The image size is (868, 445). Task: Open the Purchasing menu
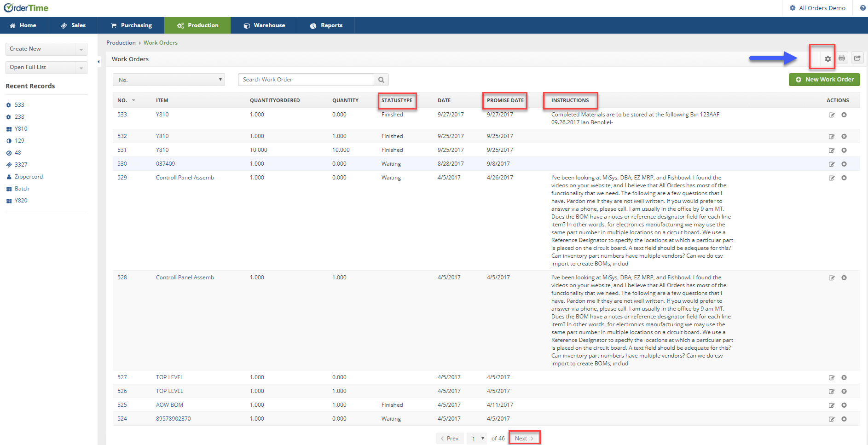(x=131, y=25)
